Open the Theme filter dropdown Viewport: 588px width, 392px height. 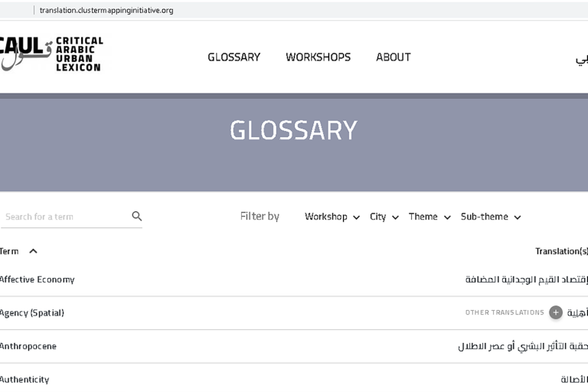pos(429,217)
